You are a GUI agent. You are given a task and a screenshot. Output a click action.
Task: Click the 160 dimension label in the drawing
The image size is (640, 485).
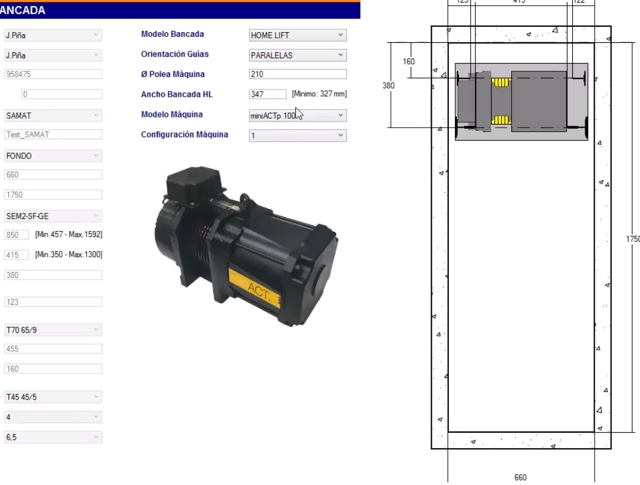click(409, 61)
